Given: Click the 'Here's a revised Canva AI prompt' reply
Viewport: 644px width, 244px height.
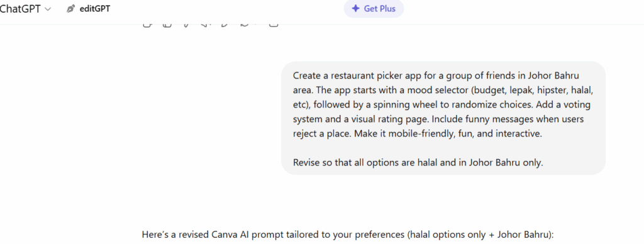Looking at the screenshot, I should (347, 235).
